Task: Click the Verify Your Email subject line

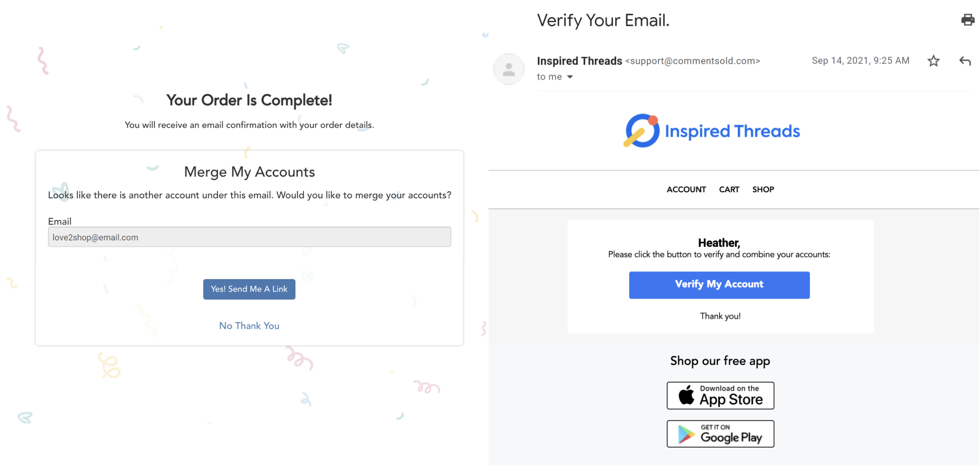Action: coord(603,21)
